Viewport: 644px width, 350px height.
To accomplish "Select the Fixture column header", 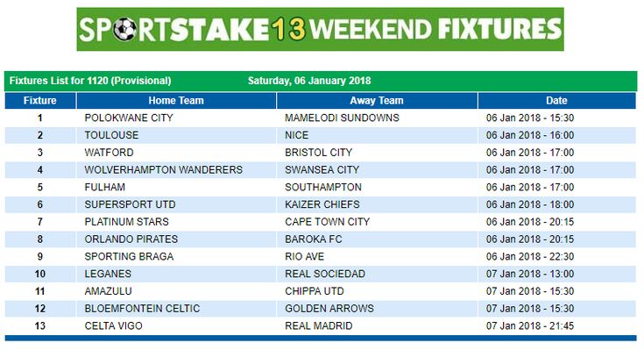I will [39, 100].
